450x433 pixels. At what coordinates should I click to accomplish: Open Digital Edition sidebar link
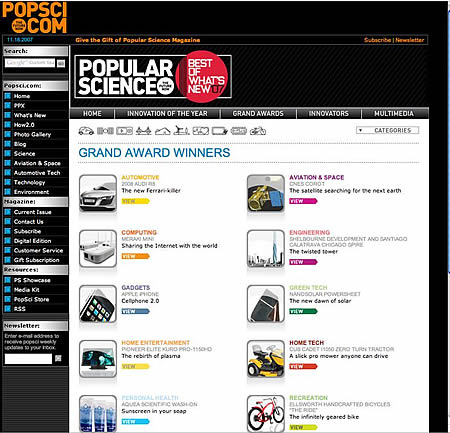coord(33,241)
